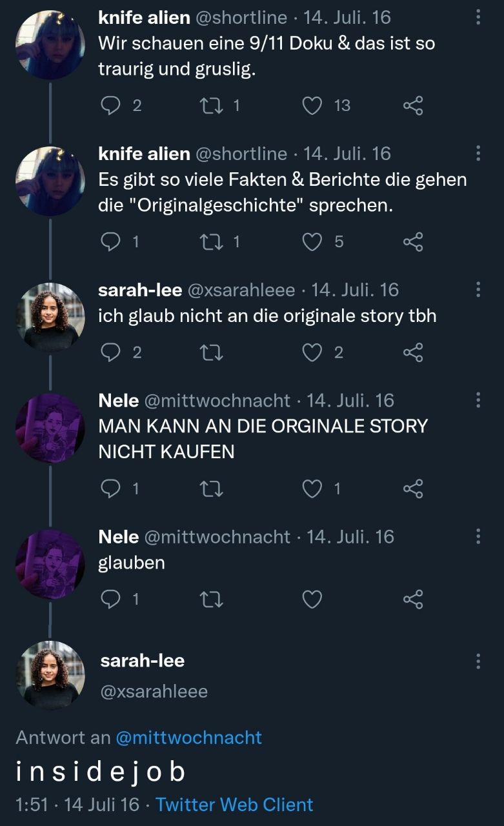The height and width of the screenshot is (826, 504).
Task: Share Nele's "glauben" tweet
Action: click(413, 599)
